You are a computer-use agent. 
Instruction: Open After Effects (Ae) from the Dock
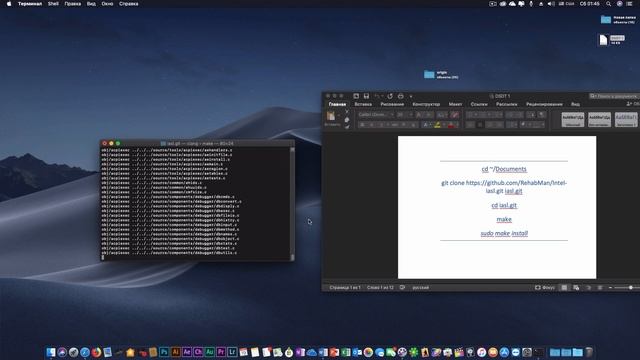tap(187, 352)
